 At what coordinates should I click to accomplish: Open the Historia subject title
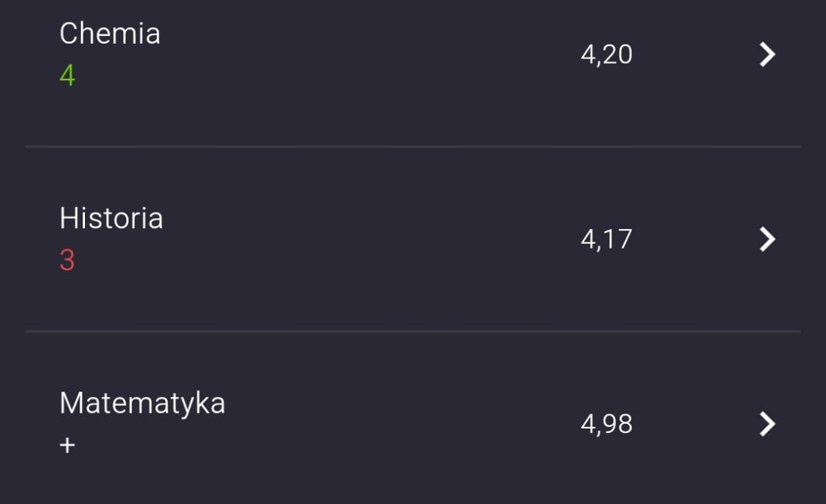coord(111,218)
